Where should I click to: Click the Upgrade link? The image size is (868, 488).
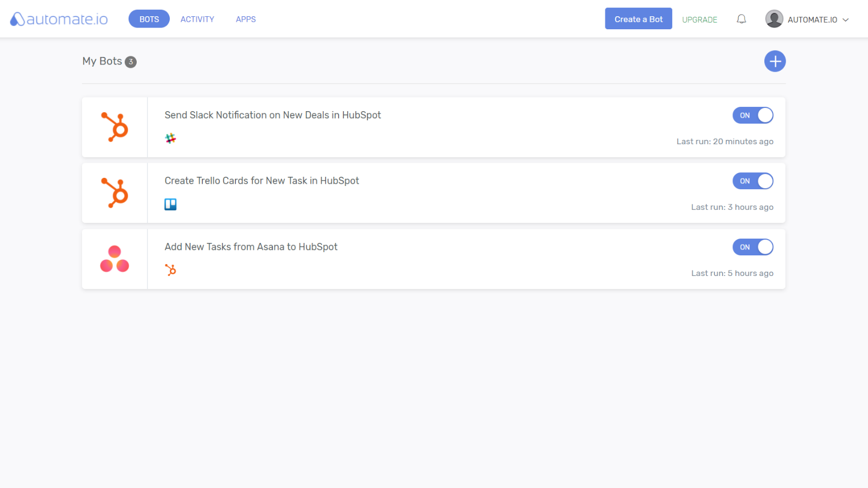point(699,20)
